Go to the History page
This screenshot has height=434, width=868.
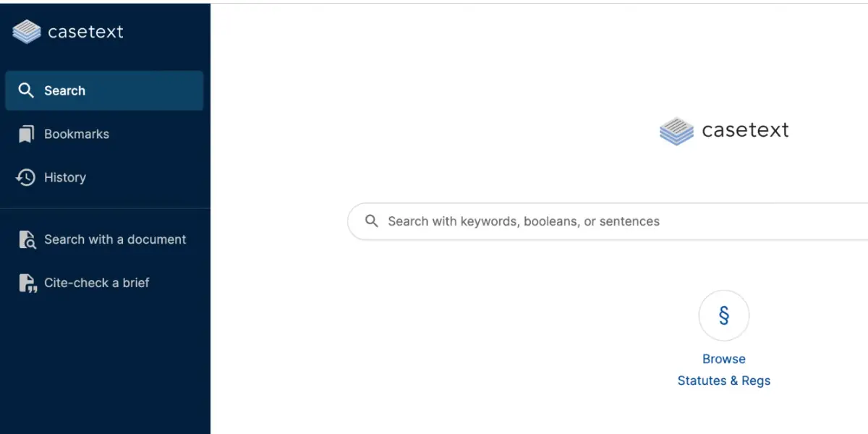point(65,177)
